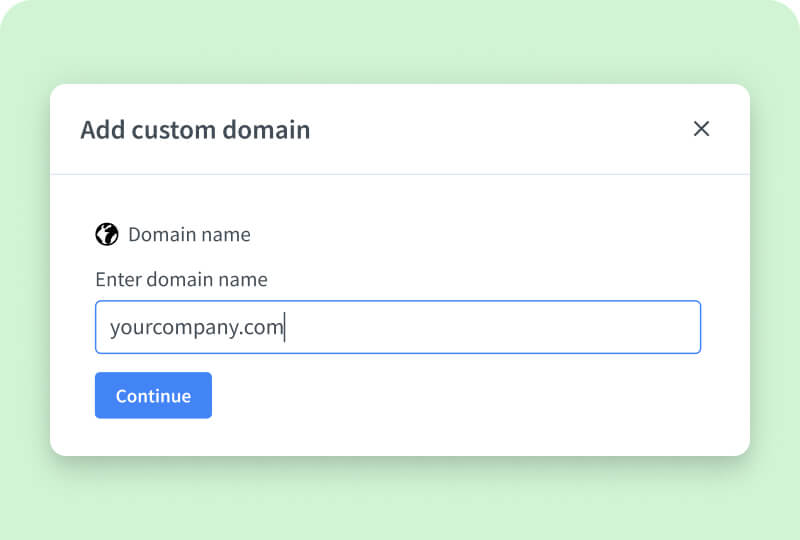Click the blank header area right of the title
The height and width of the screenshot is (540, 800).
click(500, 130)
